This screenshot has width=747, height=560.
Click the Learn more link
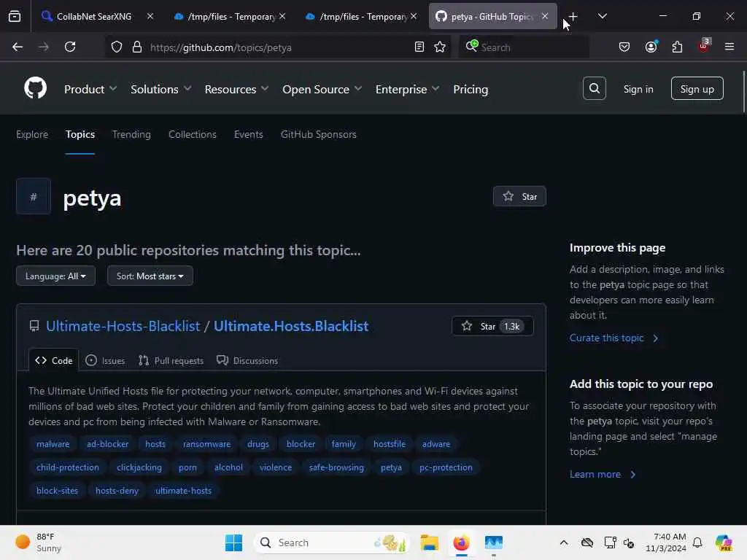[x=602, y=474]
